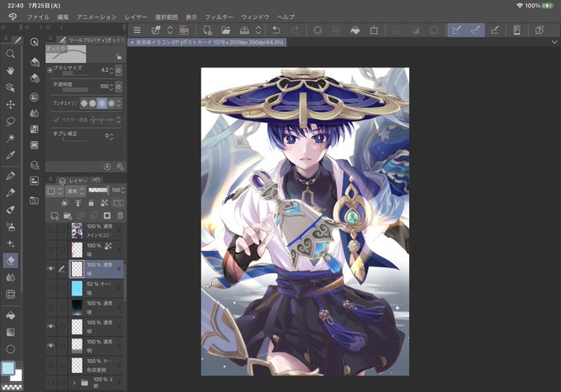The image size is (561, 392).
Task: Adjust the brush size slider
Action: (x=75, y=73)
